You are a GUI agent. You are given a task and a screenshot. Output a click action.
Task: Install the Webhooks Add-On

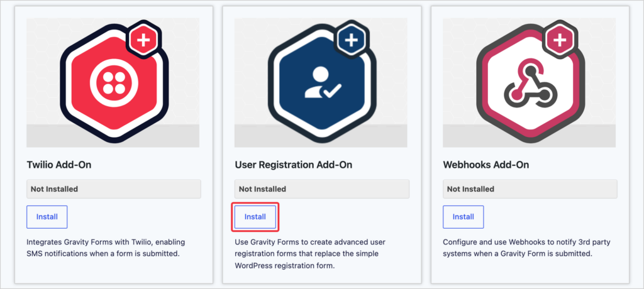tap(464, 217)
